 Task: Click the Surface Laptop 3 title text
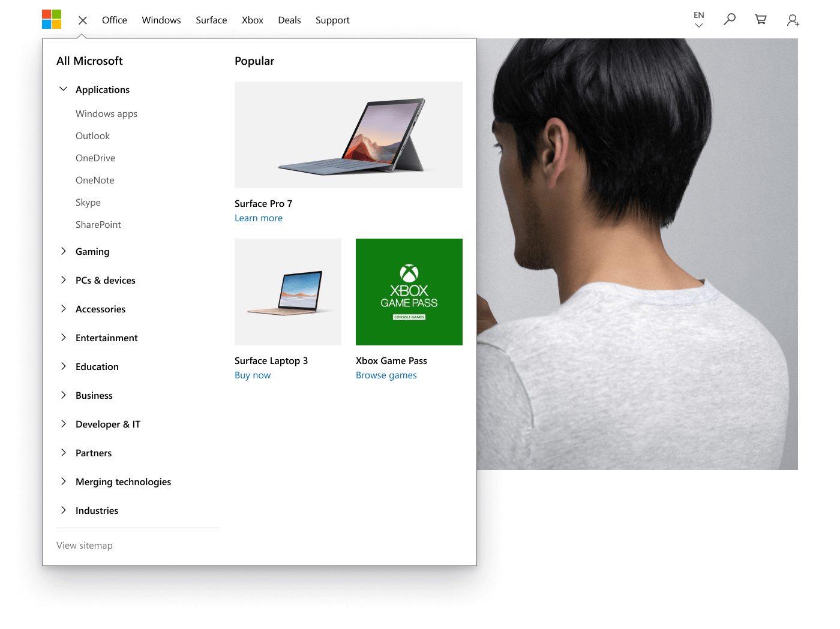point(271,361)
